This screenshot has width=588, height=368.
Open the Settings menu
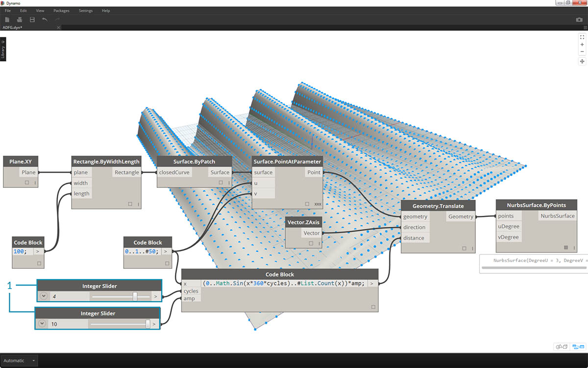click(x=85, y=10)
